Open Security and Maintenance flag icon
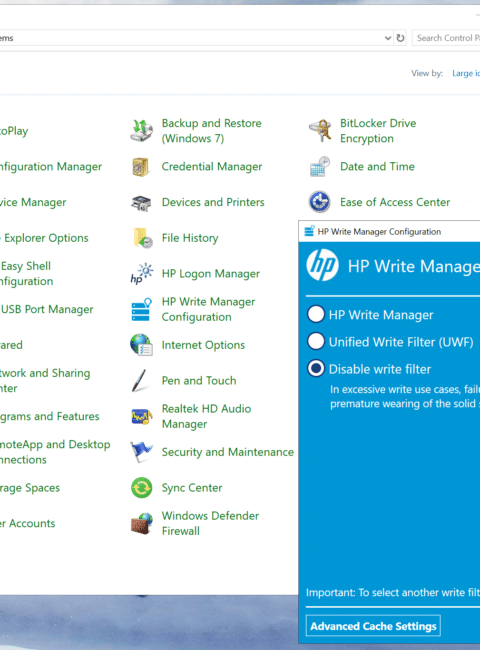Screen dimensions: 480x650 [141, 452]
